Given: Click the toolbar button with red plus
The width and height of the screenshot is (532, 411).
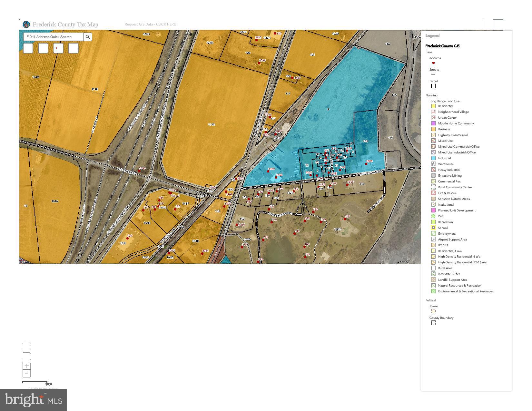Looking at the screenshot, I should 58,48.
